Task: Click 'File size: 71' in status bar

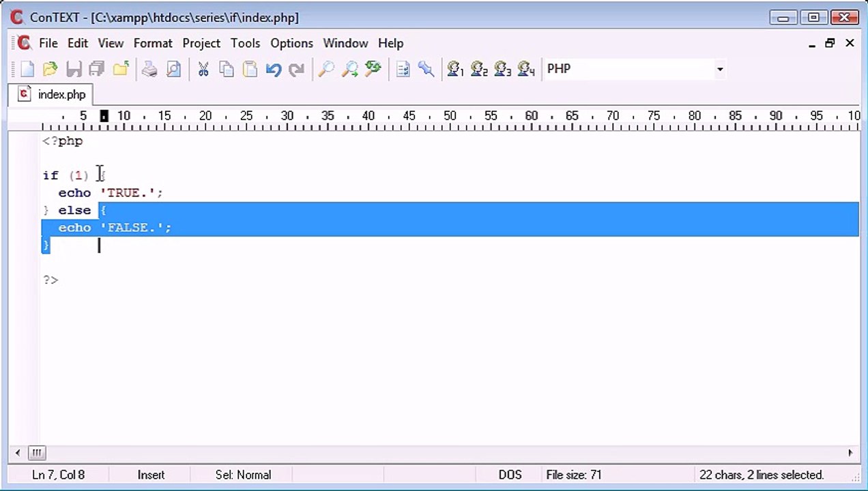Action: coord(574,475)
